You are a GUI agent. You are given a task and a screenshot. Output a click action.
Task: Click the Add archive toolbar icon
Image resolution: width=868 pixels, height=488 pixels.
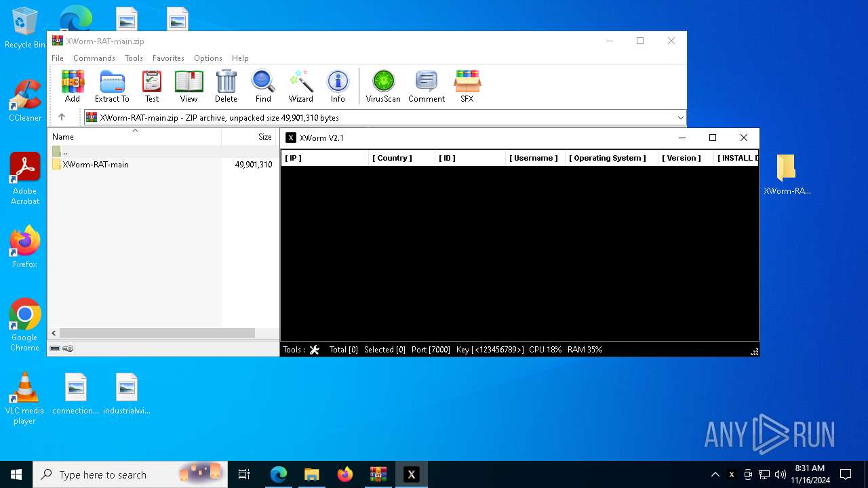click(73, 86)
